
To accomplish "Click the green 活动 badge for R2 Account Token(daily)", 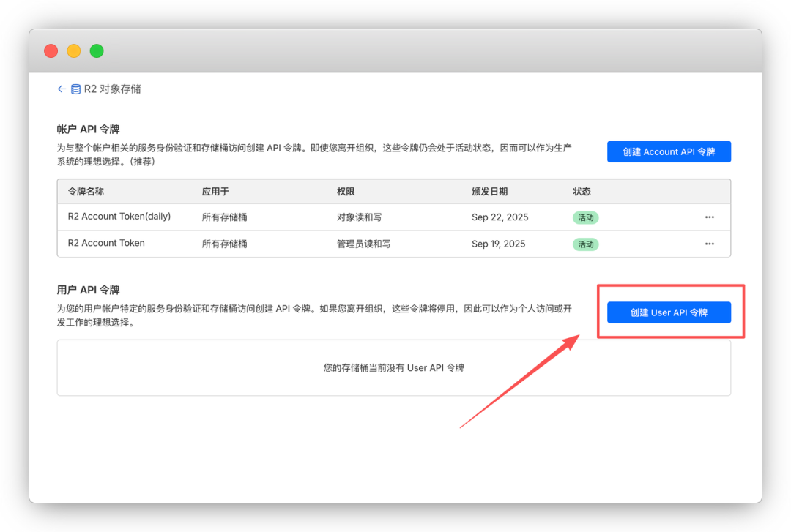I will pyautogui.click(x=586, y=217).
